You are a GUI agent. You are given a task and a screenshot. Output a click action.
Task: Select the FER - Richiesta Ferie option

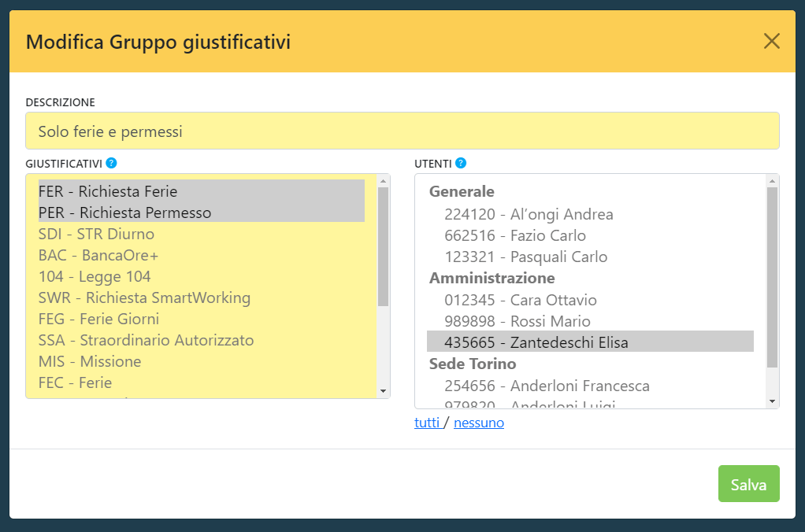point(108,191)
